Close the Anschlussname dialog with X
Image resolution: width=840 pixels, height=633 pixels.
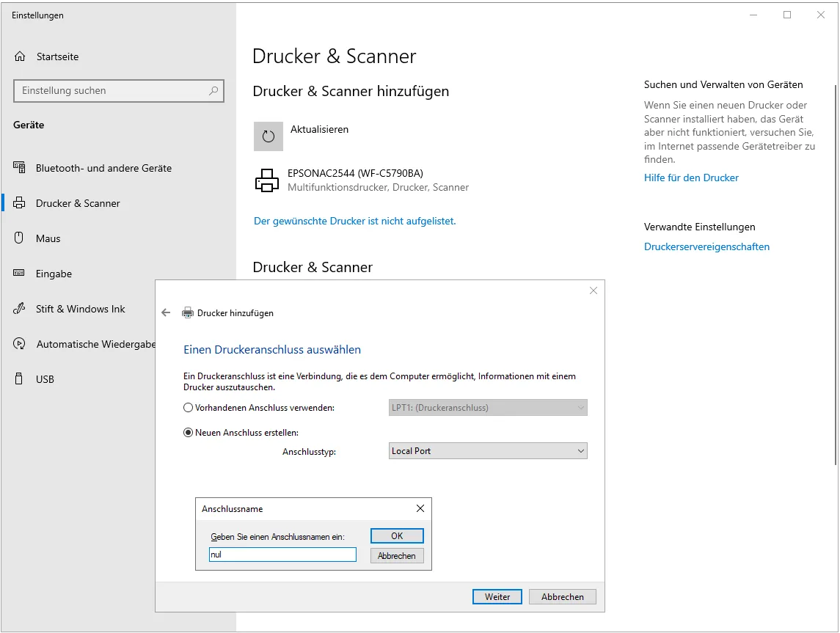click(x=420, y=508)
